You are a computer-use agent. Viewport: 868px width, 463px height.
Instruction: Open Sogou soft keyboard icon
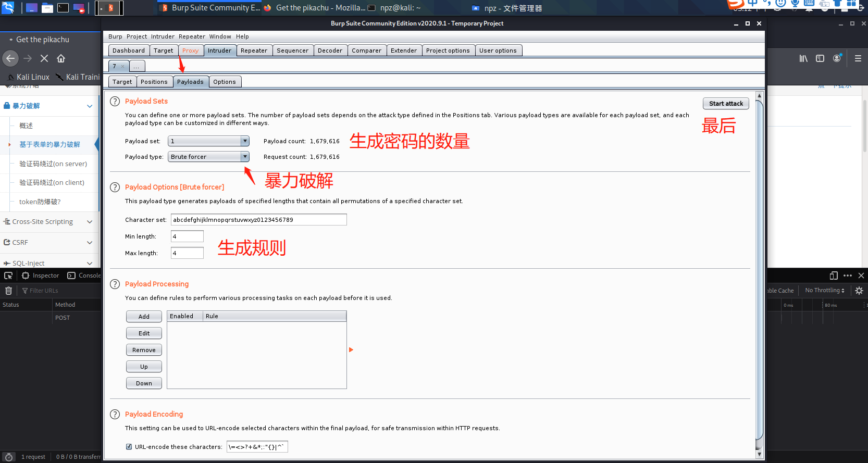(x=809, y=3)
